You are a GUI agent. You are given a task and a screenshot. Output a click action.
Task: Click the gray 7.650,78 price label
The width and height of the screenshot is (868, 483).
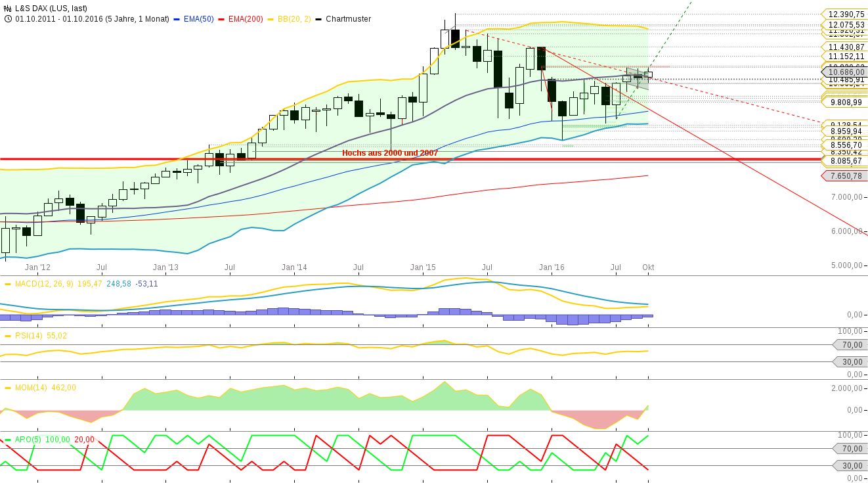(x=846, y=175)
